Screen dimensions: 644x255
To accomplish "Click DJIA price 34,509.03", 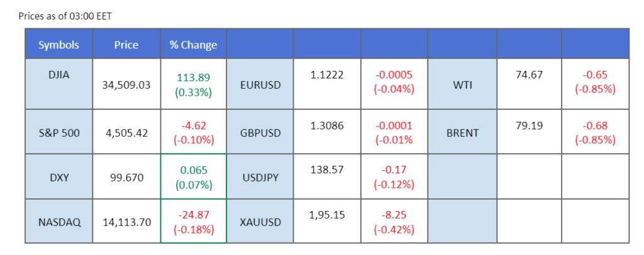I will tap(126, 84).
